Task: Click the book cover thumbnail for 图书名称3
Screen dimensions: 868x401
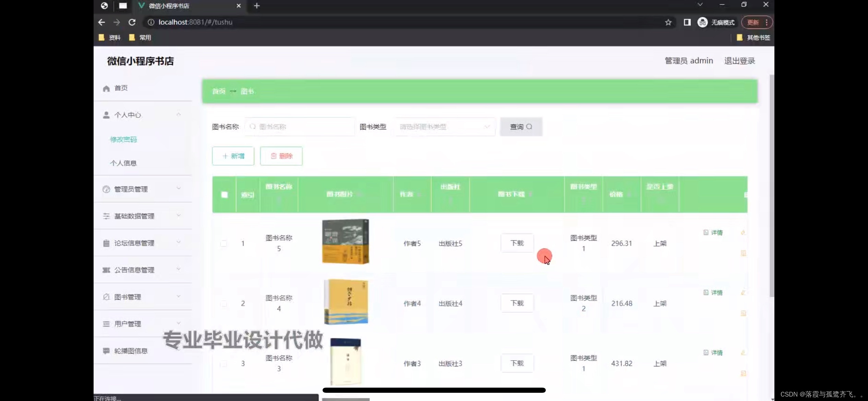Action: coord(346,362)
